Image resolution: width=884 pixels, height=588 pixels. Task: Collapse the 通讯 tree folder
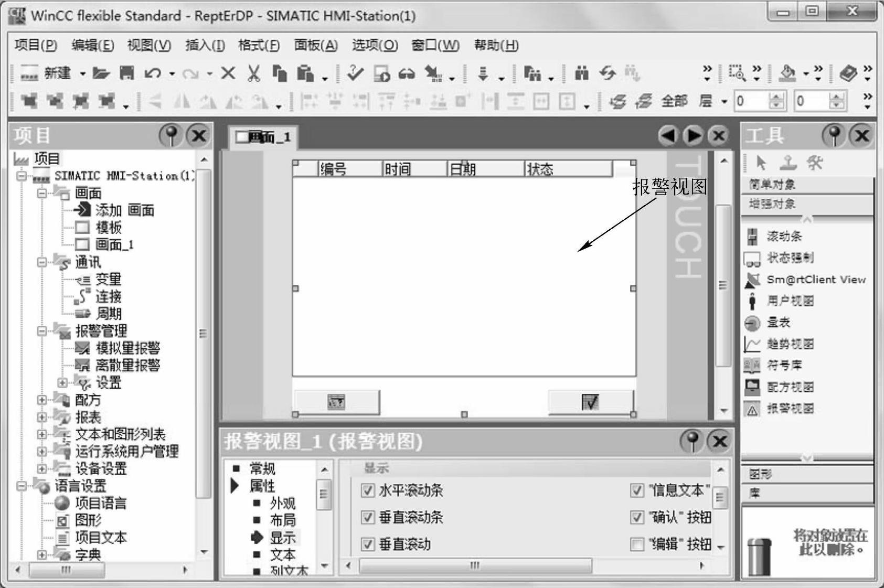point(42,262)
